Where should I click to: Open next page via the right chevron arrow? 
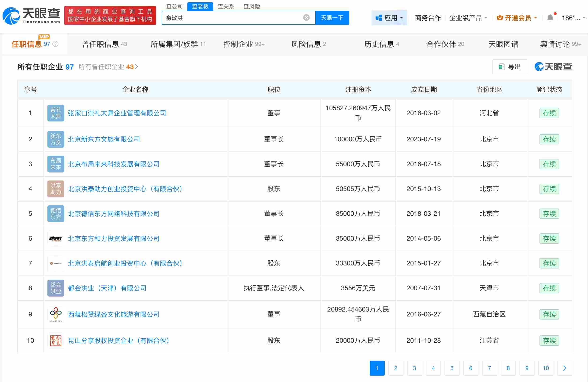565,368
